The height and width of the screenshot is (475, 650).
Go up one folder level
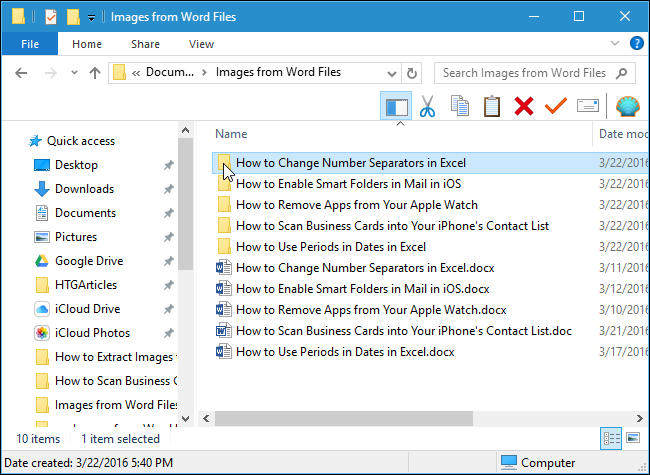94,73
